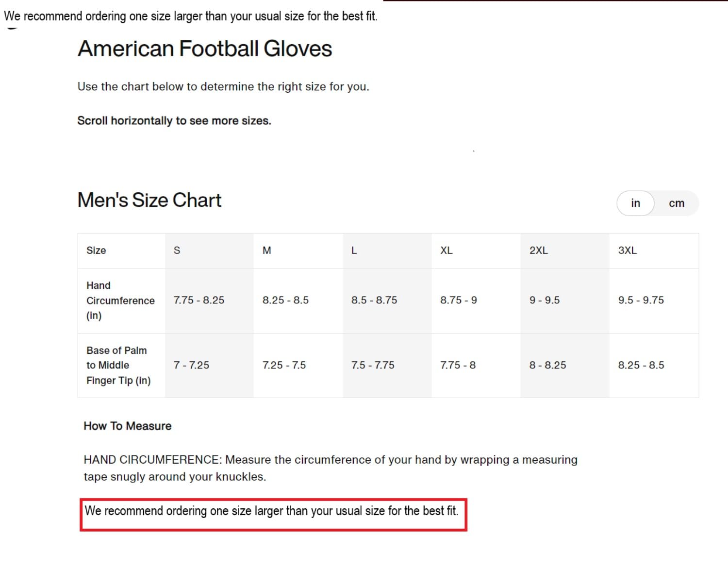Select the 7 - 7.25 palm length cell
The height and width of the screenshot is (569, 728).
tap(191, 365)
